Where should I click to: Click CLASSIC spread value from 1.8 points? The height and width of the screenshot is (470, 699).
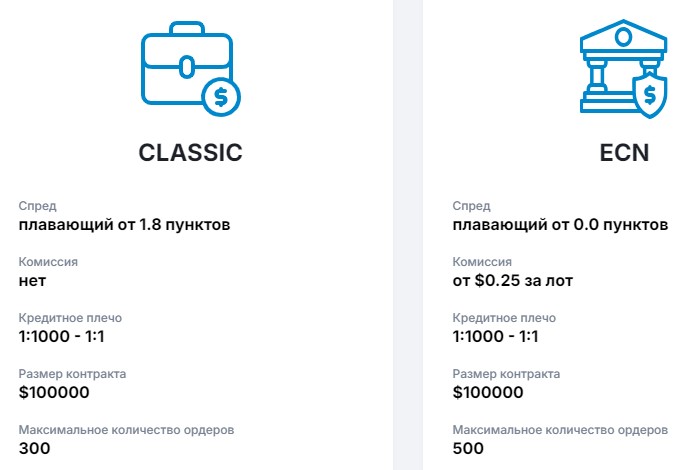(x=125, y=225)
